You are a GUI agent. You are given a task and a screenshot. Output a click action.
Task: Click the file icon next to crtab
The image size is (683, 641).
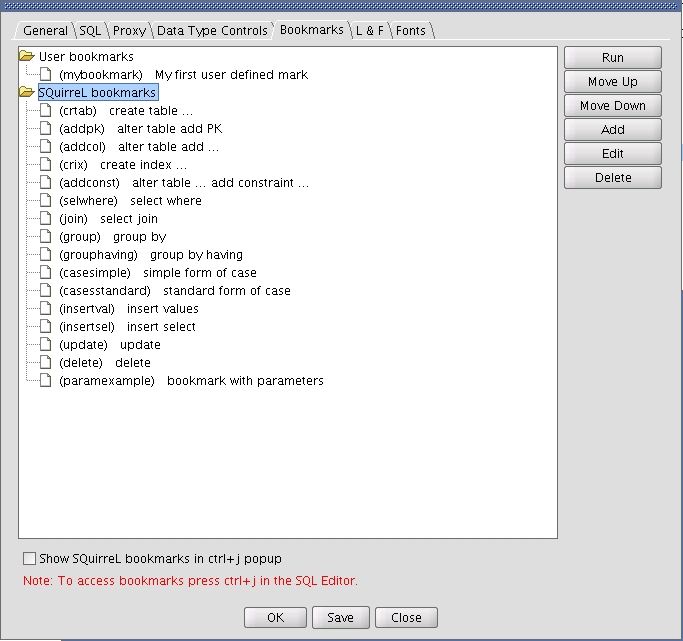45,111
